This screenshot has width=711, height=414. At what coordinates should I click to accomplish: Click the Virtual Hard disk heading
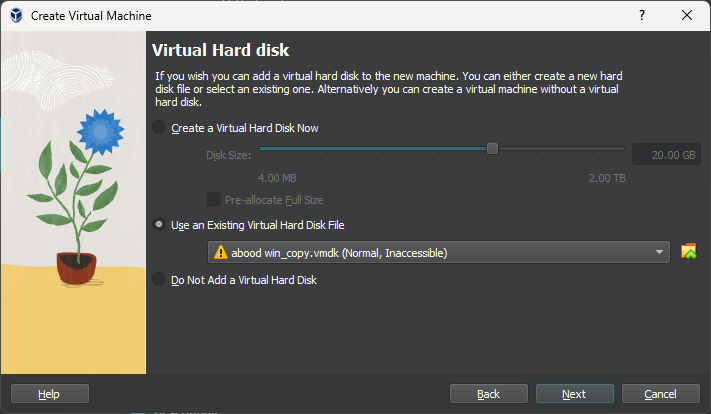(220, 50)
